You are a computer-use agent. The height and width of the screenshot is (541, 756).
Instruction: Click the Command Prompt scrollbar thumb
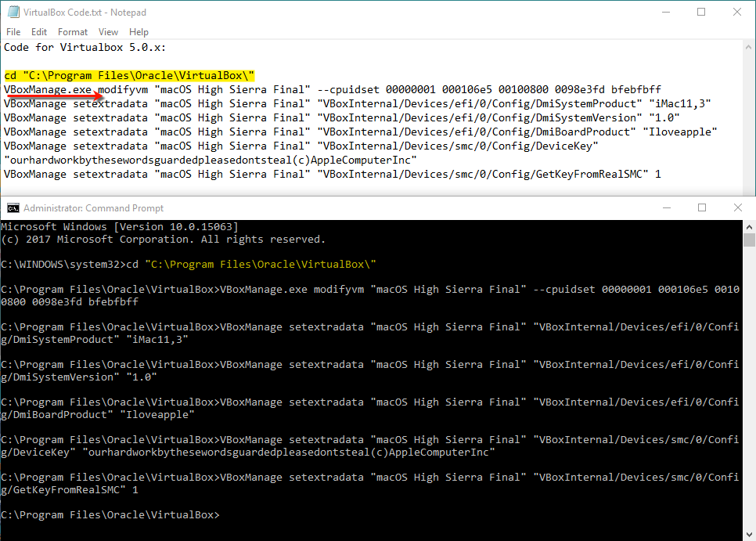pos(749,240)
